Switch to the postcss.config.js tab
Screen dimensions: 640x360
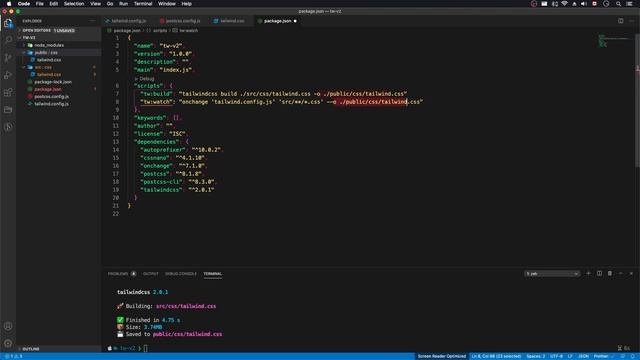click(x=183, y=21)
